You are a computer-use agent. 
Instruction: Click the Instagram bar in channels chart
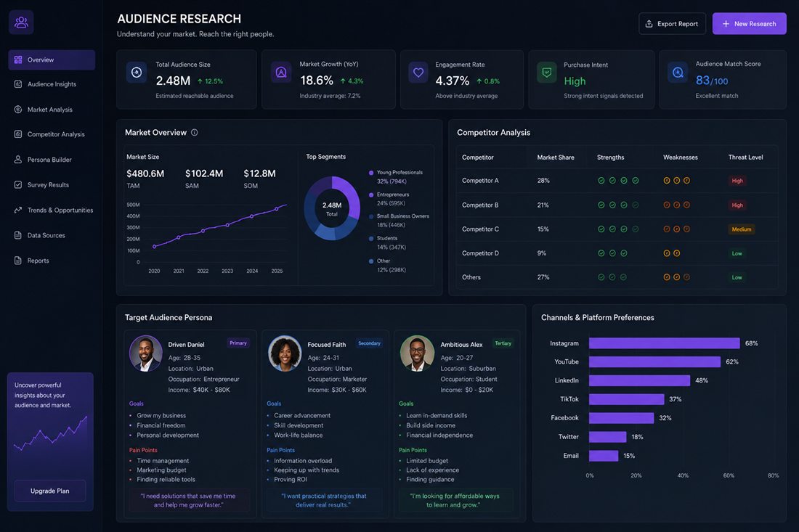point(664,343)
